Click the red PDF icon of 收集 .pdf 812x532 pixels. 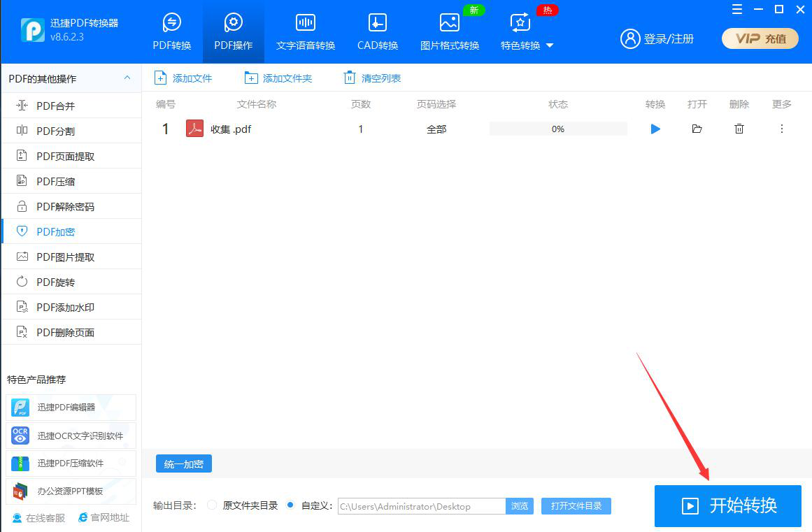pyautogui.click(x=194, y=129)
